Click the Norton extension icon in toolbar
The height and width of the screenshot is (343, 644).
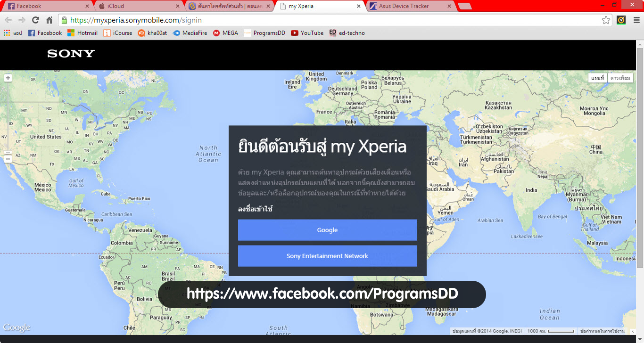click(621, 20)
